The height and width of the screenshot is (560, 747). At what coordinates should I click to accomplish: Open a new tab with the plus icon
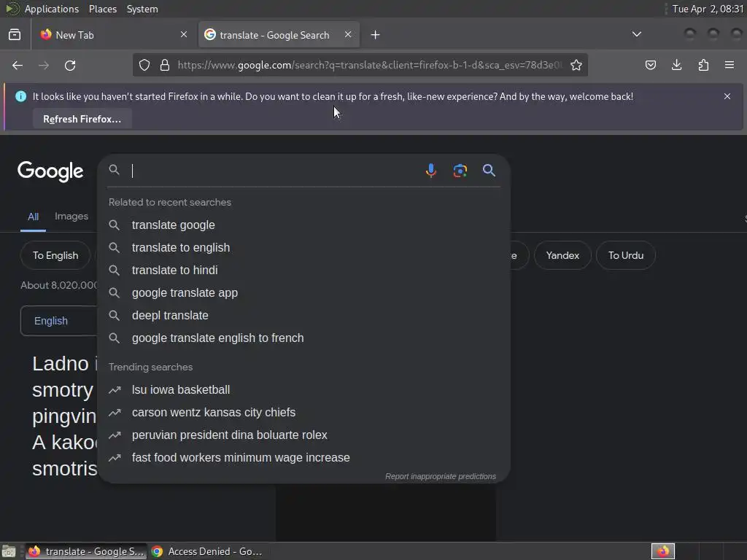[x=376, y=35]
